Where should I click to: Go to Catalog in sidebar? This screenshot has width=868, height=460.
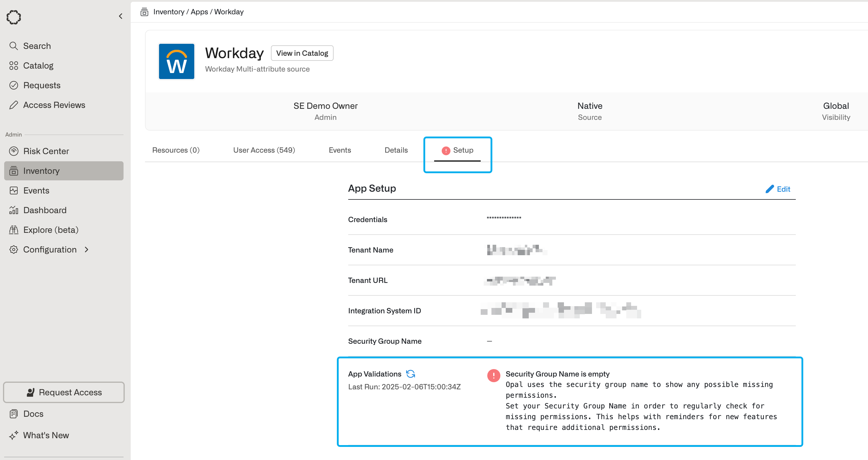click(x=38, y=66)
